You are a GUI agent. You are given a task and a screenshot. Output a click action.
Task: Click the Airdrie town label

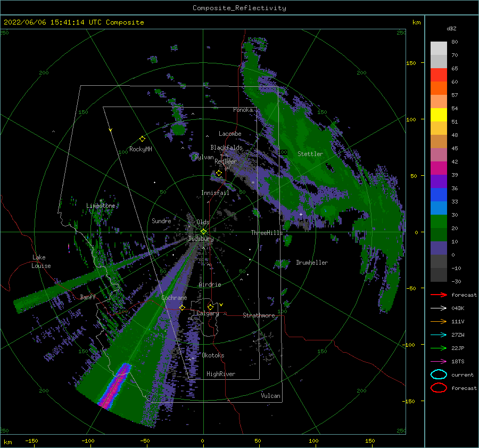click(210, 284)
